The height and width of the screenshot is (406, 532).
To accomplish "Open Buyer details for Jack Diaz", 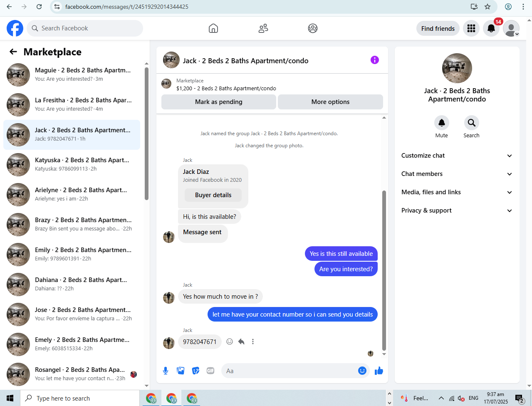I will (213, 195).
